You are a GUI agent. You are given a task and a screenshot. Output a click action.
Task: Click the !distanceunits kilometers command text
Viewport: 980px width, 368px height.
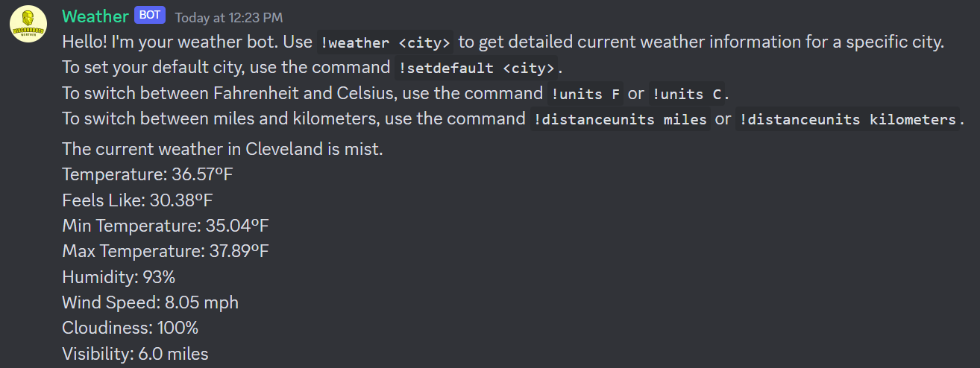pos(847,119)
